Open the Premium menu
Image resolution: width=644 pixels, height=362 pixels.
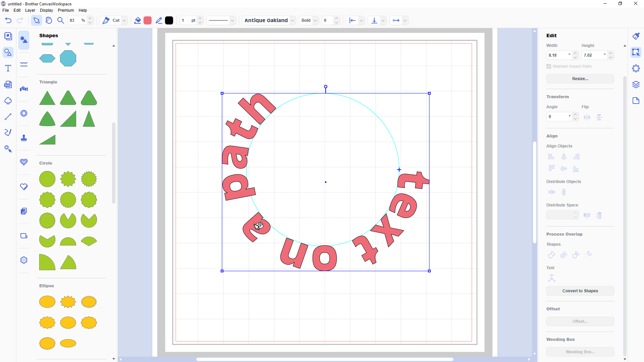pyautogui.click(x=66, y=10)
